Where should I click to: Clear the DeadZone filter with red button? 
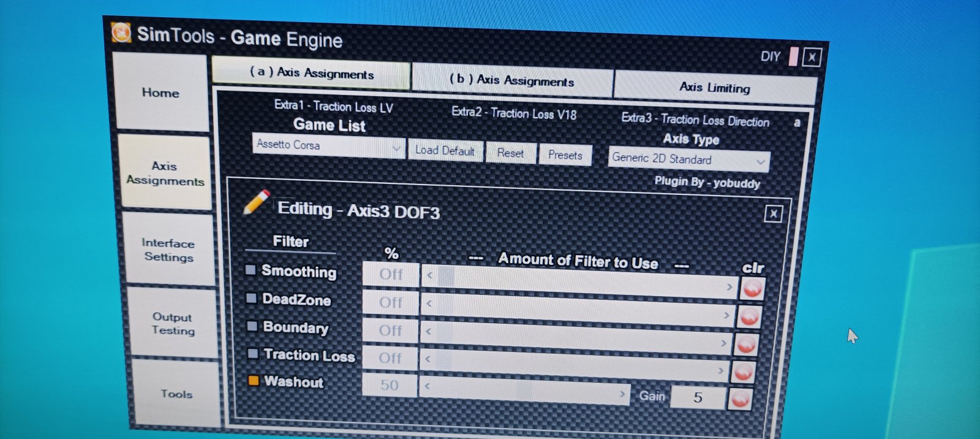tap(749, 316)
